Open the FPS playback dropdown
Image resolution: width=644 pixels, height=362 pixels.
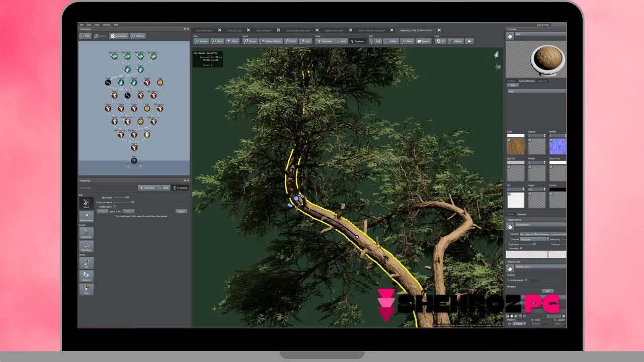[519, 323]
